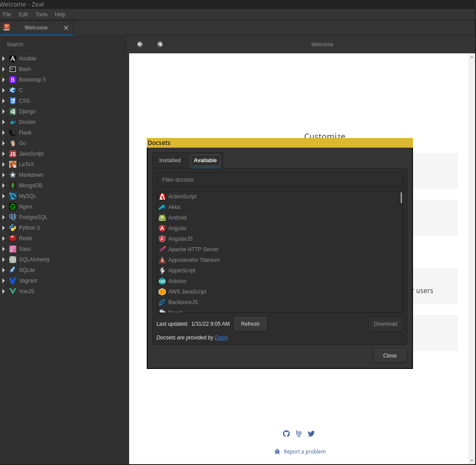Expand the VueJS docset tree
476x465 pixels.
(4, 291)
